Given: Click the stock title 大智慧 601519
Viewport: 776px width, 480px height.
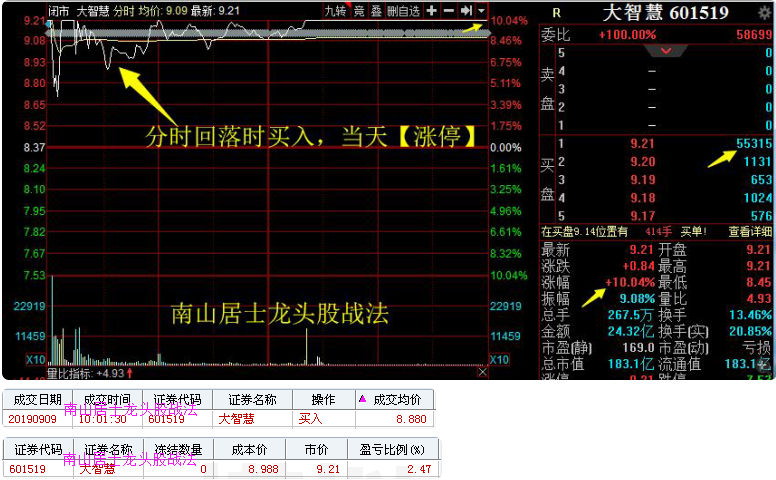Looking at the screenshot, I should point(666,13).
